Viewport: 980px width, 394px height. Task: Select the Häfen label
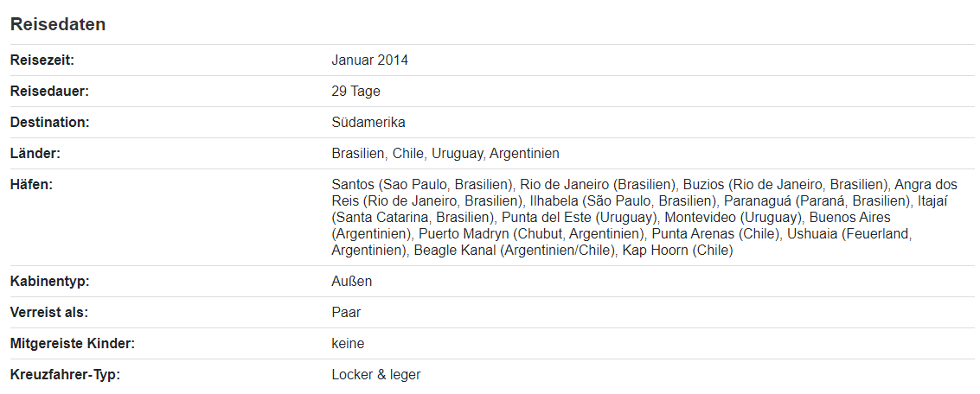[30, 185]
